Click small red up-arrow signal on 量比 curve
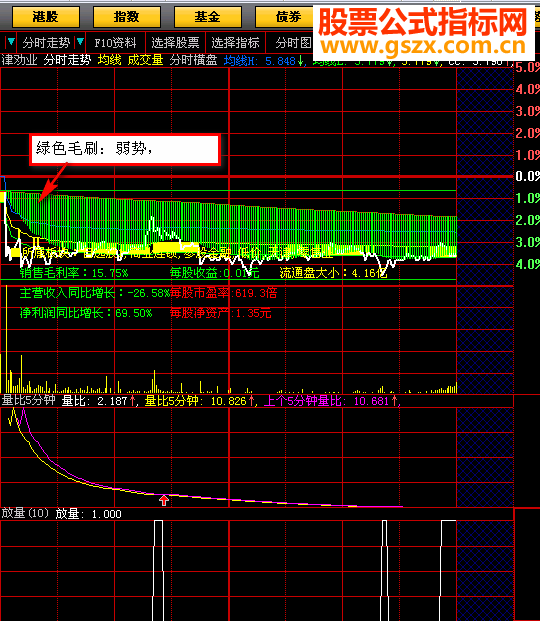The height and width of the screenshot is (621, 540). pyautogui.click(x=164, y=501)
